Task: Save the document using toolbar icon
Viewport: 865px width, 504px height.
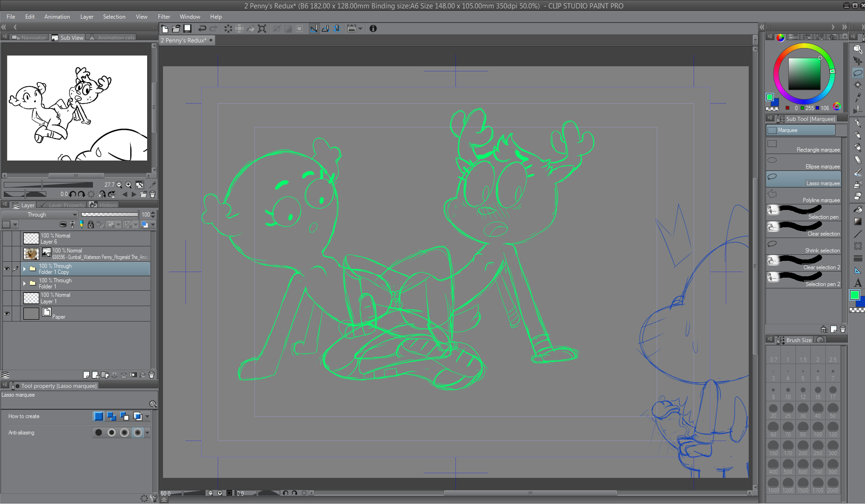Action: [x=187, y=28]
